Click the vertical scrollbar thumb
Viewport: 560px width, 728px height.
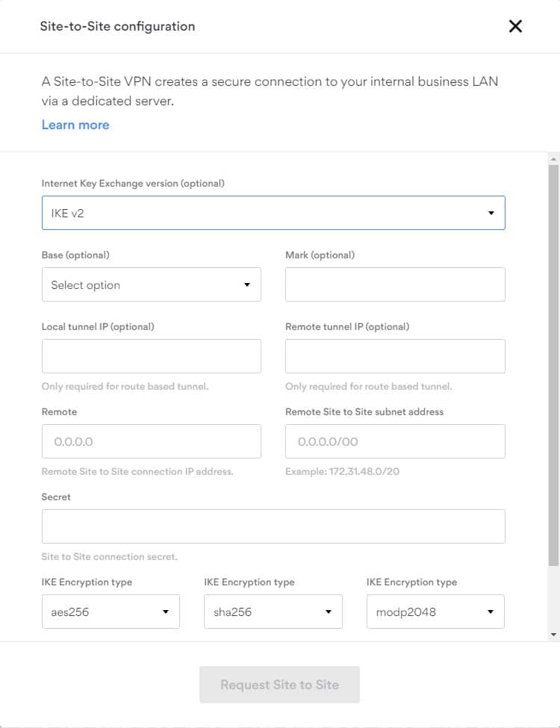click(x=553, y=366)
